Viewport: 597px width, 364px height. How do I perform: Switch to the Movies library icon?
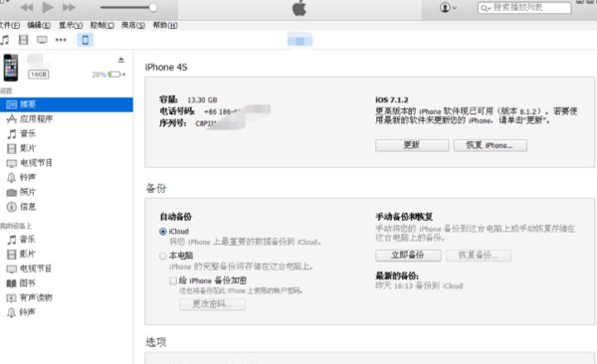click(23, 40)
